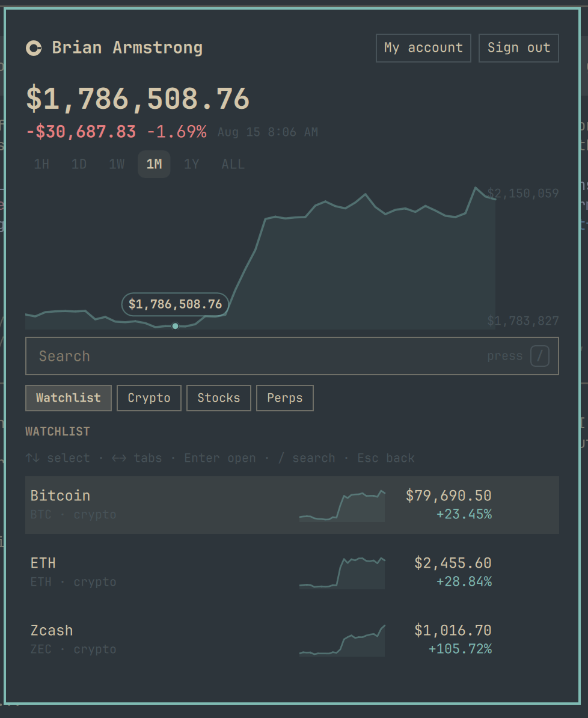Click the $1,783,827 chart low label
The height and width of the screenshot is (718, 588).
(x=523, y=321)
